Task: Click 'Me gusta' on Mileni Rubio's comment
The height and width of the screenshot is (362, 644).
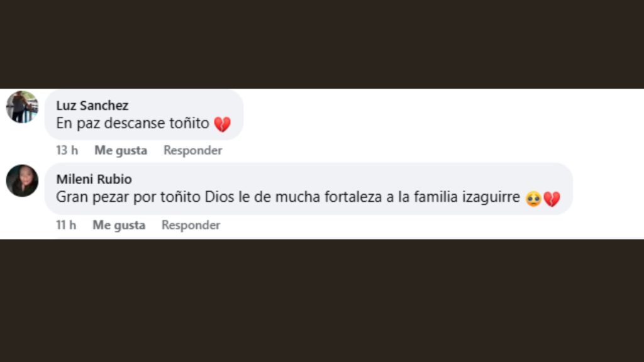Action: click(119, 224)
